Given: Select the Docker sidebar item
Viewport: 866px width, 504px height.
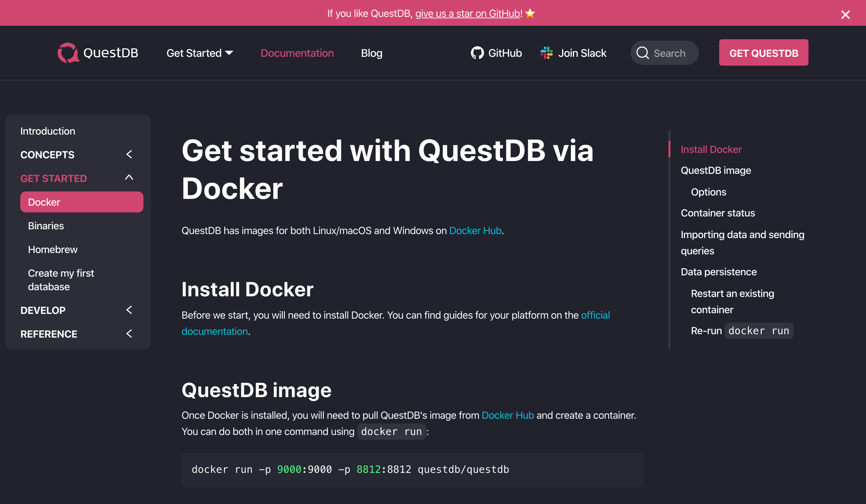Looking at the screenshot, I should tap(82, 202).
